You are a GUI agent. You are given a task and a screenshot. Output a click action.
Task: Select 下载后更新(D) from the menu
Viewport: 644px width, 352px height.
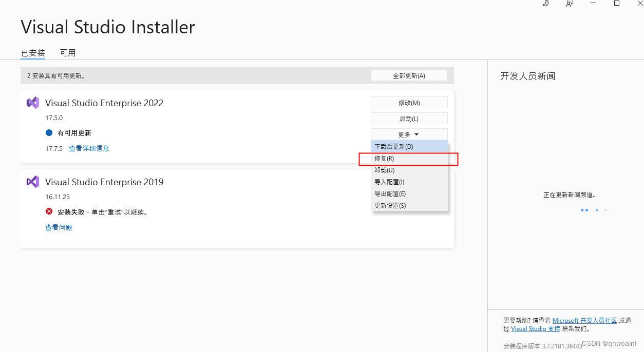(409, 147)
